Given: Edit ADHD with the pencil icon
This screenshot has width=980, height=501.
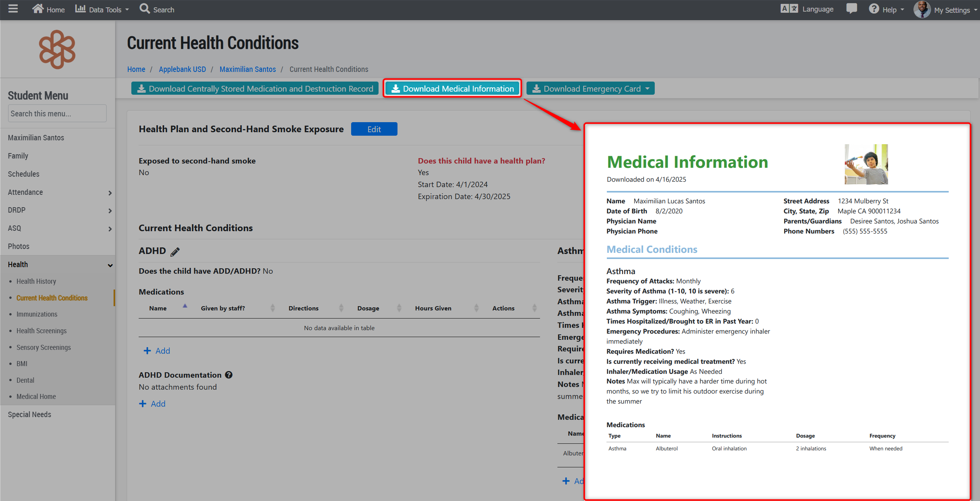Looking at the screenshot, I should pyautogui.click(x=175, y=252).
